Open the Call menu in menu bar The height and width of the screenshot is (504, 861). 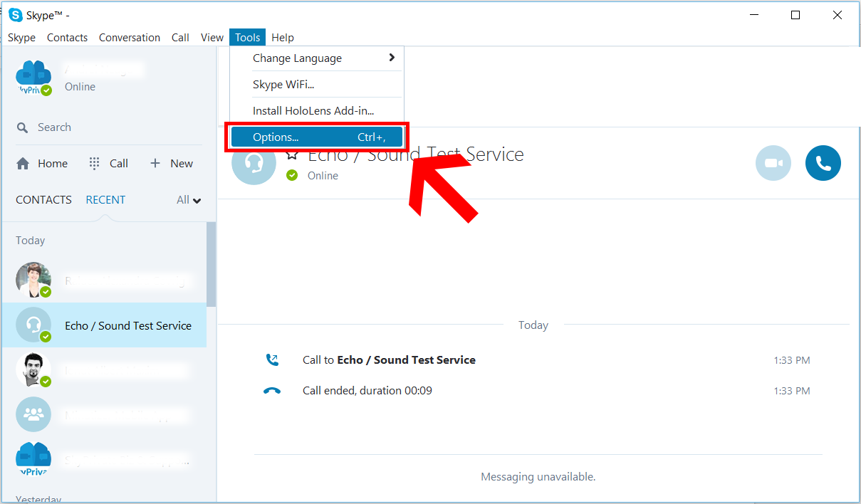click(x=180, y=38)
